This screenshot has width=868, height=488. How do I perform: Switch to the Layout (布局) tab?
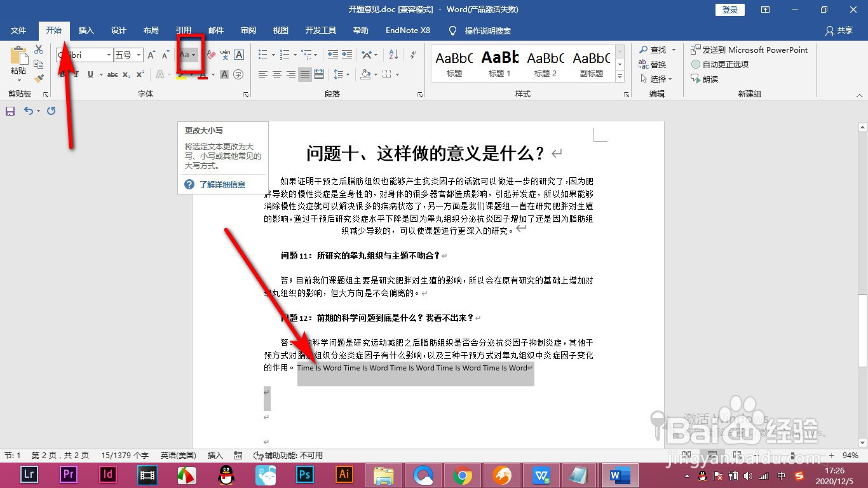pyautogui.click(x=151, y=30)
